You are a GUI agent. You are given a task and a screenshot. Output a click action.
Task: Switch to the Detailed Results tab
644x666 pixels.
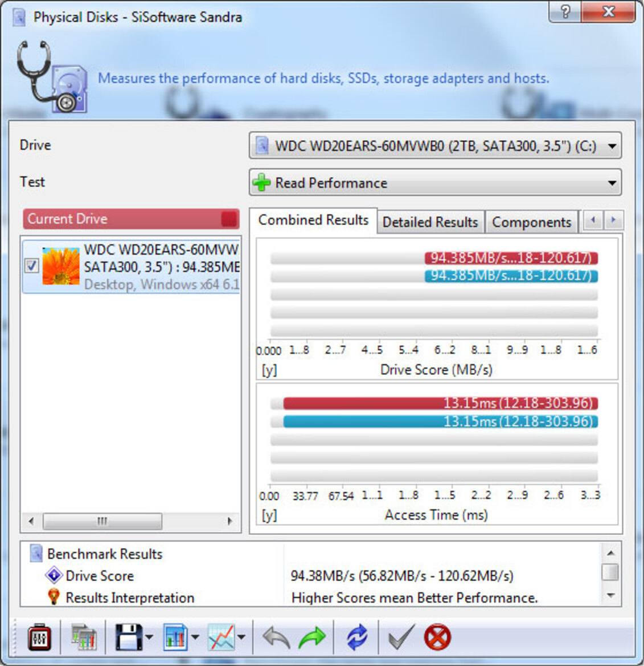(x=430, y=222)
